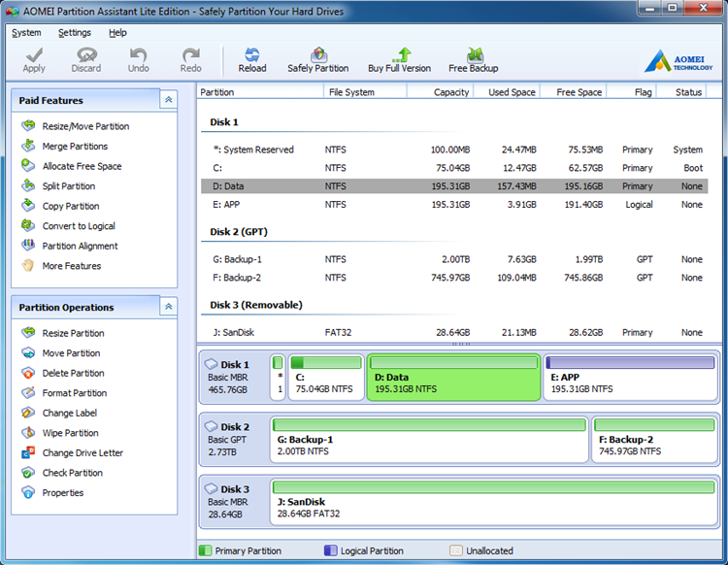
Task: Select E: APP block in disk map
Action: click(x=631, y=377)
